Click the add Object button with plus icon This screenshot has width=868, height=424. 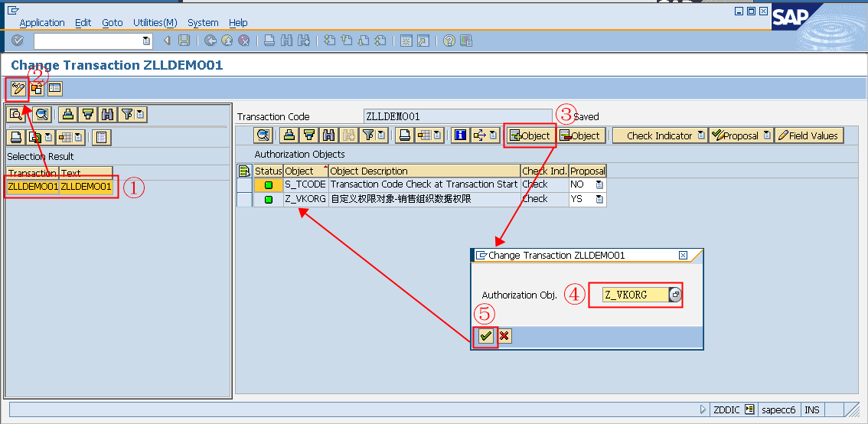pos(530,135)
